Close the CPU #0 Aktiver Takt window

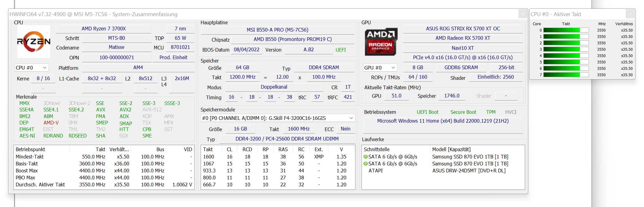coord(630,14)
